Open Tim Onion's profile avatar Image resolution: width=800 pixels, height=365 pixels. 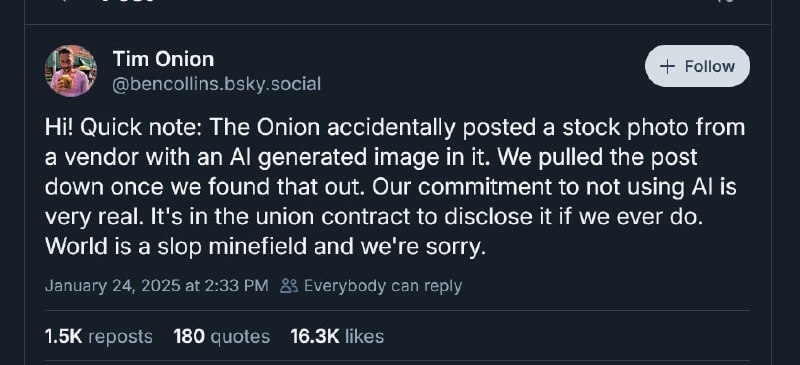(x=71, y=71)
